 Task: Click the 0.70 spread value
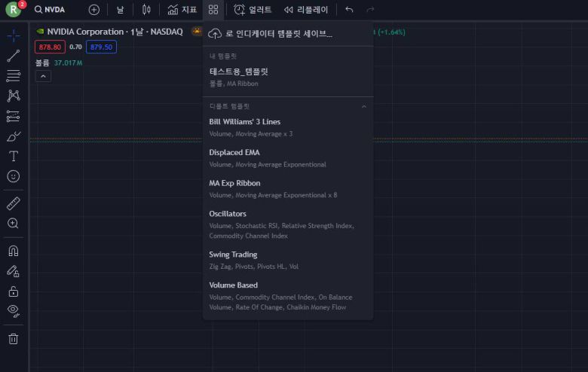pyautogui.click(x=75, y=47)
